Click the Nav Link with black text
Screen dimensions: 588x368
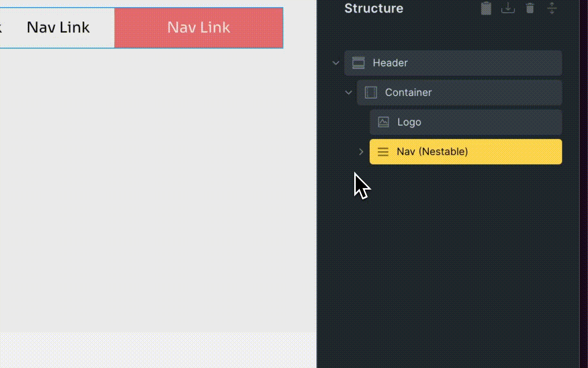point(58,28)
